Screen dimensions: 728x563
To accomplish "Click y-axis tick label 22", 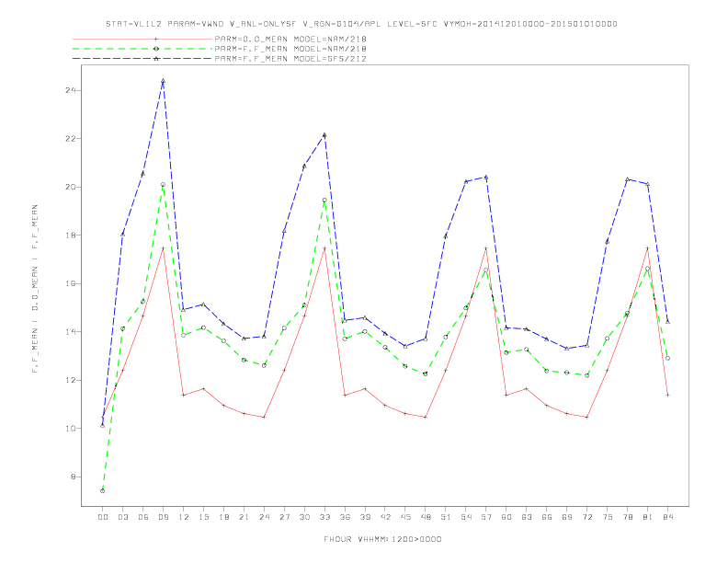I will 71,138.
